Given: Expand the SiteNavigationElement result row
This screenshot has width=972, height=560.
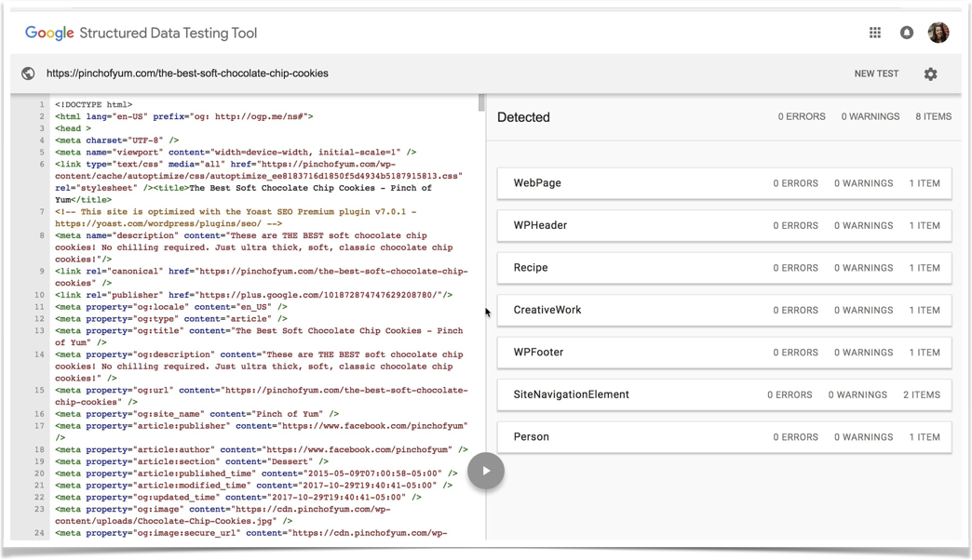Looking at the screenshot, I should point(724,394).
